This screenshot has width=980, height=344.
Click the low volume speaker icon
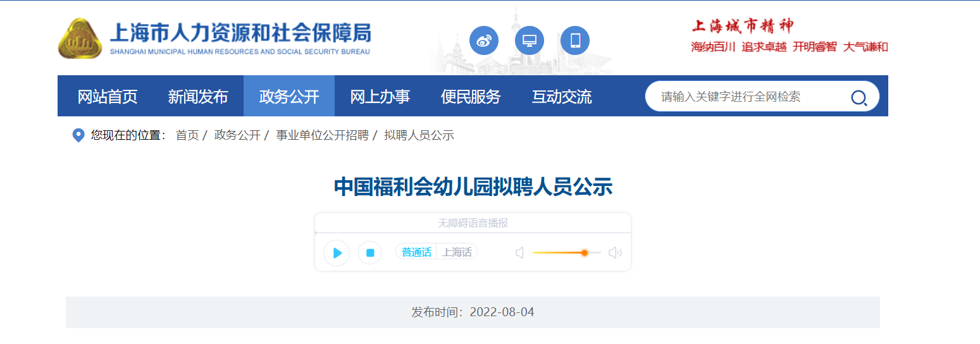click(x=520, y=253)
